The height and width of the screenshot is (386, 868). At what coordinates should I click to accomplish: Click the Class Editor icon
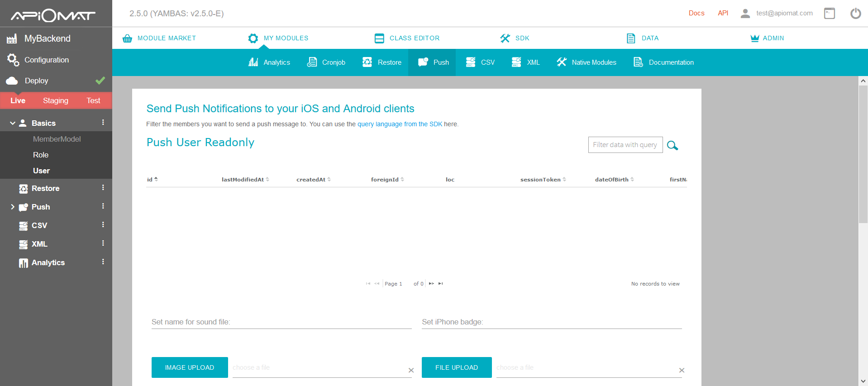[379, 38]
